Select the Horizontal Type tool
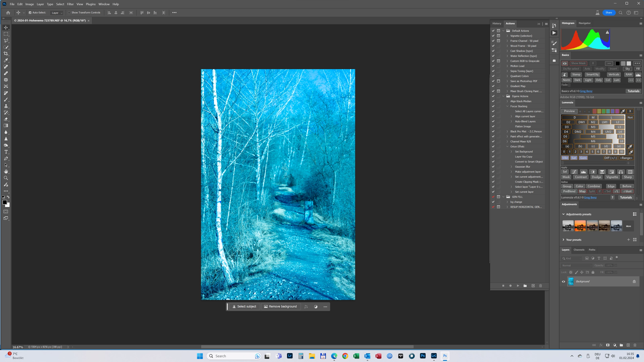Viewport: 644px width, 362px height. 6,152
